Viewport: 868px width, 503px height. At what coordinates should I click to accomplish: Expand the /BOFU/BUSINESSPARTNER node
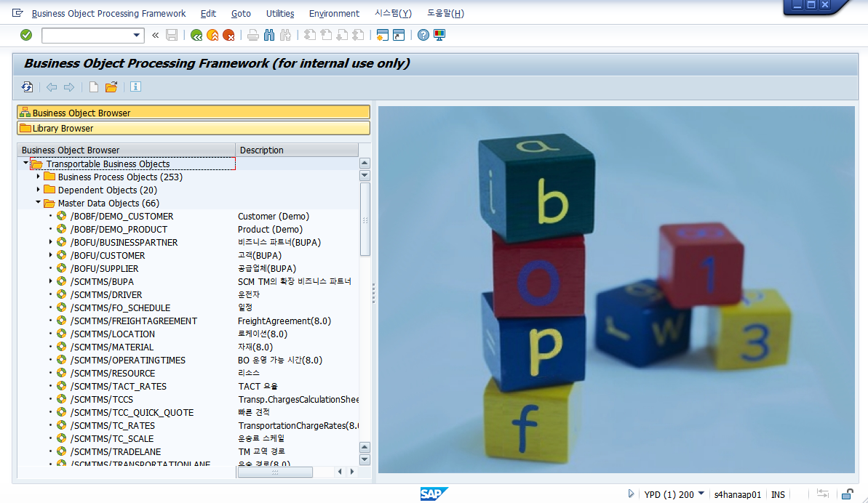(x=50, y=242)
